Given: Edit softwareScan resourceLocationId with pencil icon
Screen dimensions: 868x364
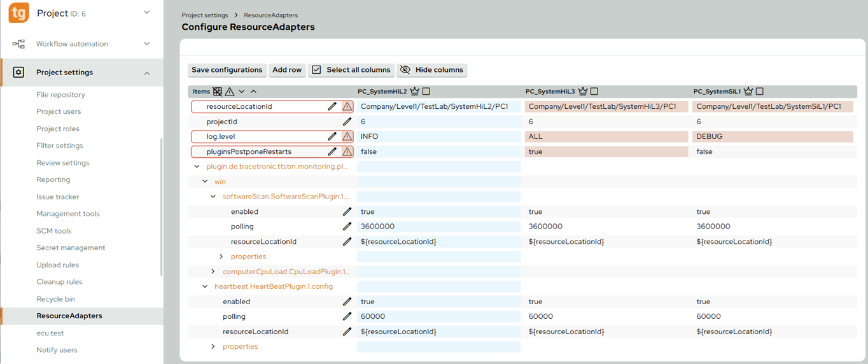Looking at the screenshot, I should tap(347, 242).
